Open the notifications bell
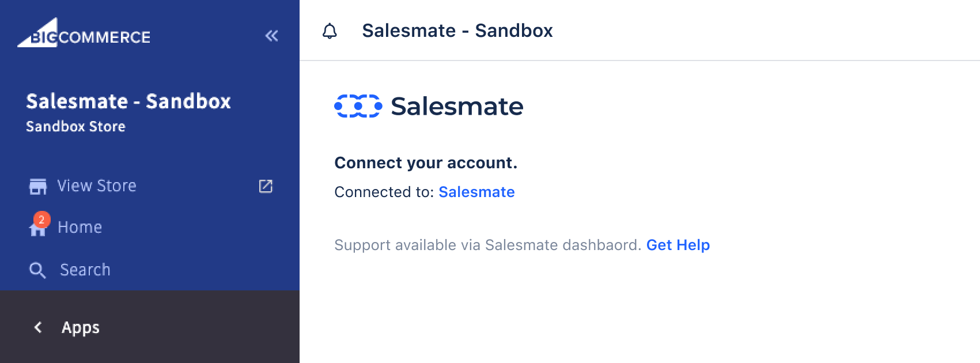This screenshot has height=363, width=980. [x=330, y=31]
